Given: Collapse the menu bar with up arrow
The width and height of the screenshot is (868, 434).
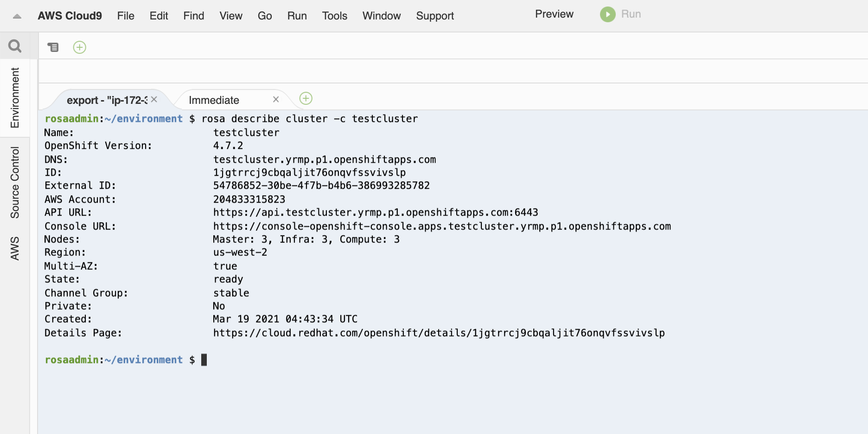Looking at the screenshot, I should point(17,16).
